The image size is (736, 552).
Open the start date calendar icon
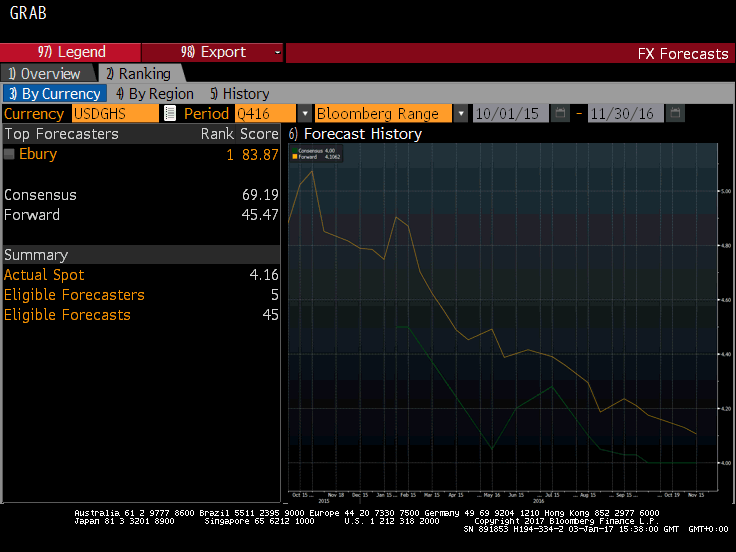pyautogui.click(x=560, y=113)
